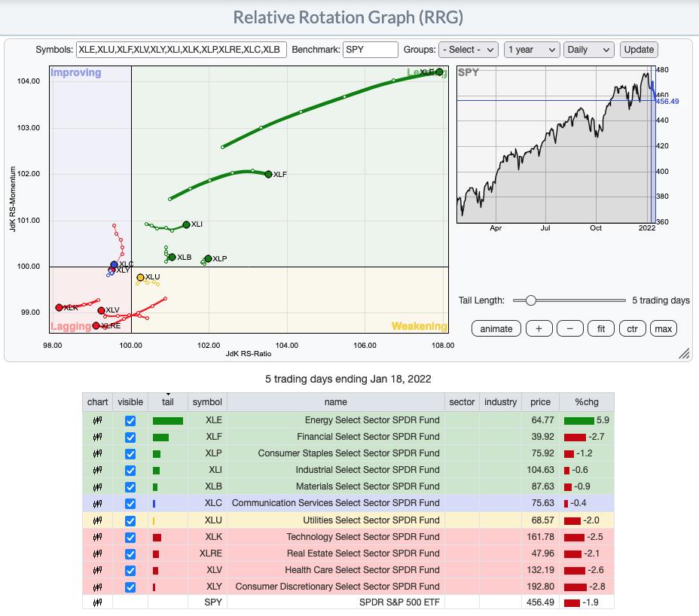Uncheck visibility for XLV
Screen dimensions: 699x616
tap(130, 571)
